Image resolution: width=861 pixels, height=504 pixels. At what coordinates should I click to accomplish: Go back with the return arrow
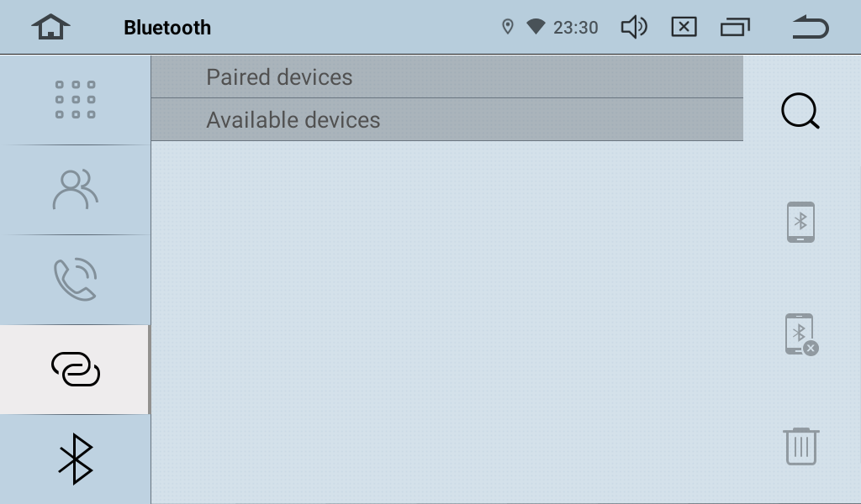810,28
